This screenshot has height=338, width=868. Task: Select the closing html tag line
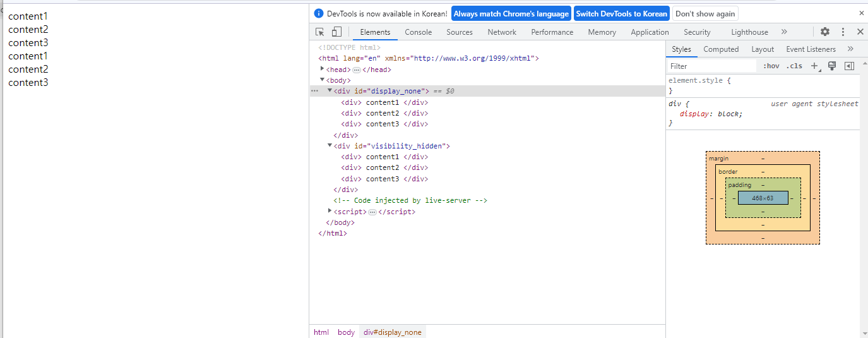[x=333, y=233]
